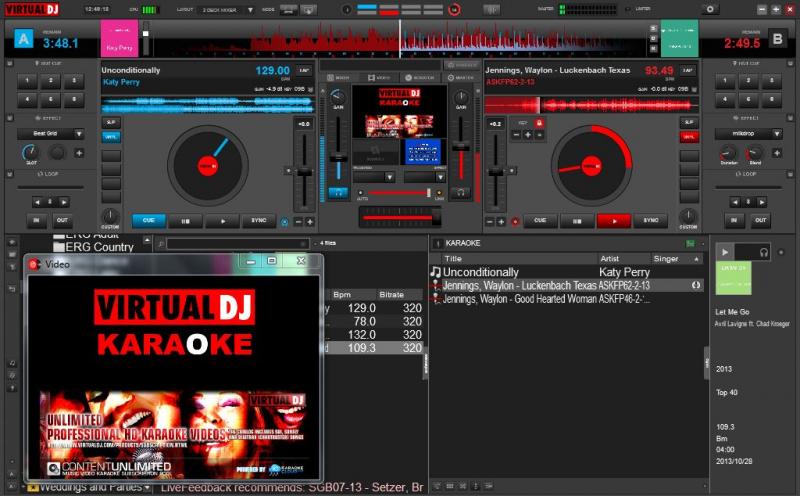The height and width of the screenshot is (496, 800).
Task: Select the VIDEO tab in the mixer
Action: (379, 78)
